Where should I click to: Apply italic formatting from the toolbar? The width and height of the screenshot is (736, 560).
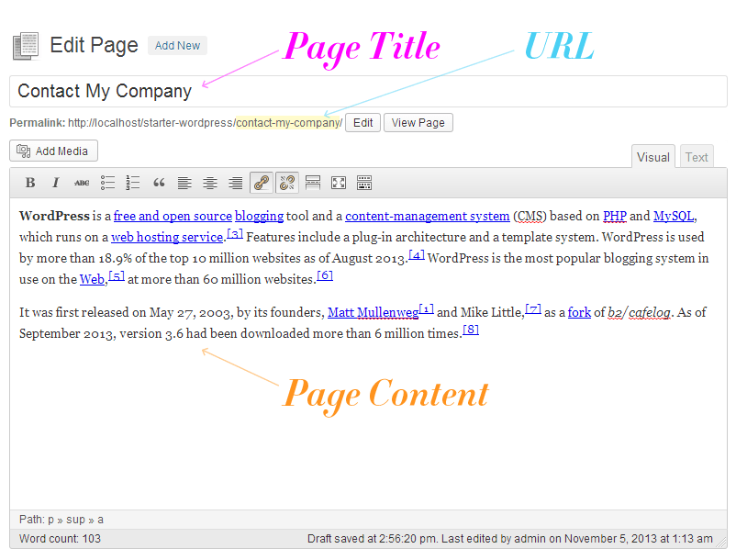point(55,183)
